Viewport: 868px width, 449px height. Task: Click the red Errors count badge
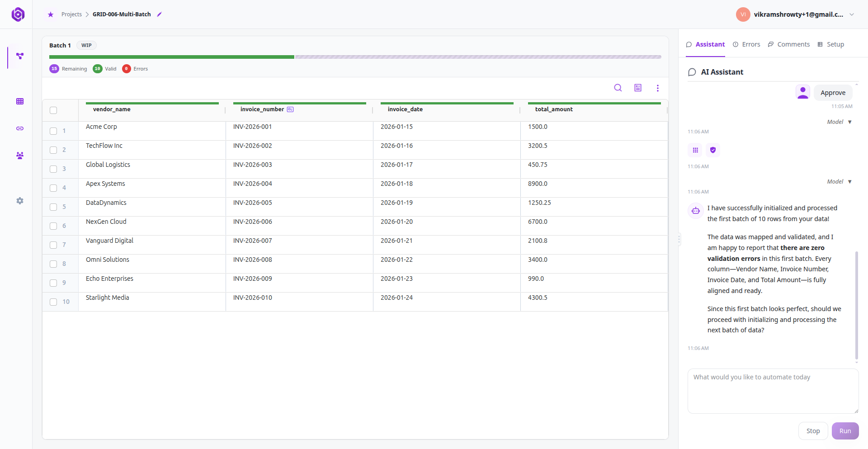[x=127, y=69]
